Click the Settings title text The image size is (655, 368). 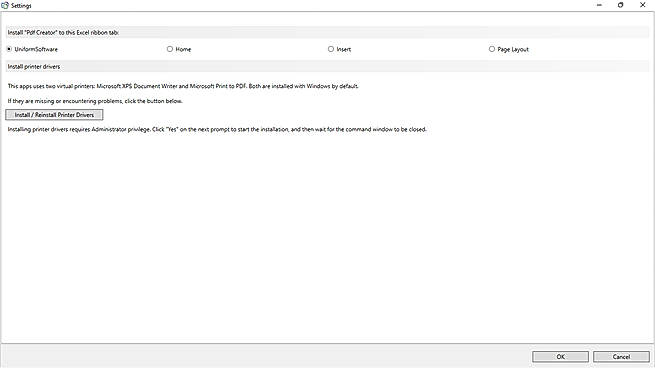point(21,5)
